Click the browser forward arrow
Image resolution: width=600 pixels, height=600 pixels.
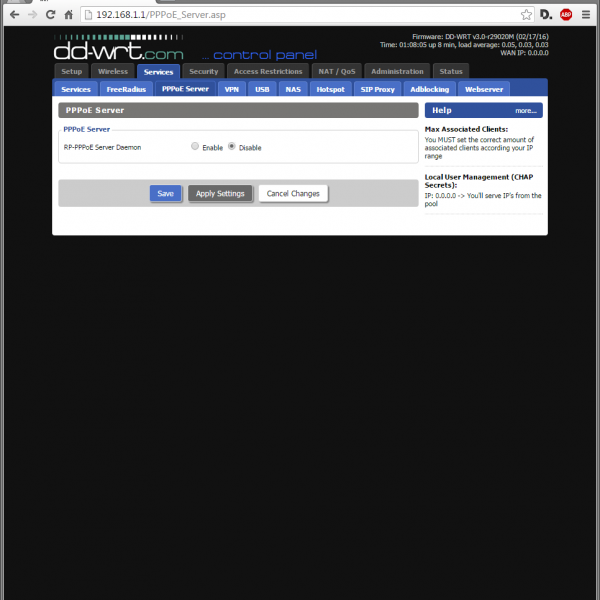(33, 15)
